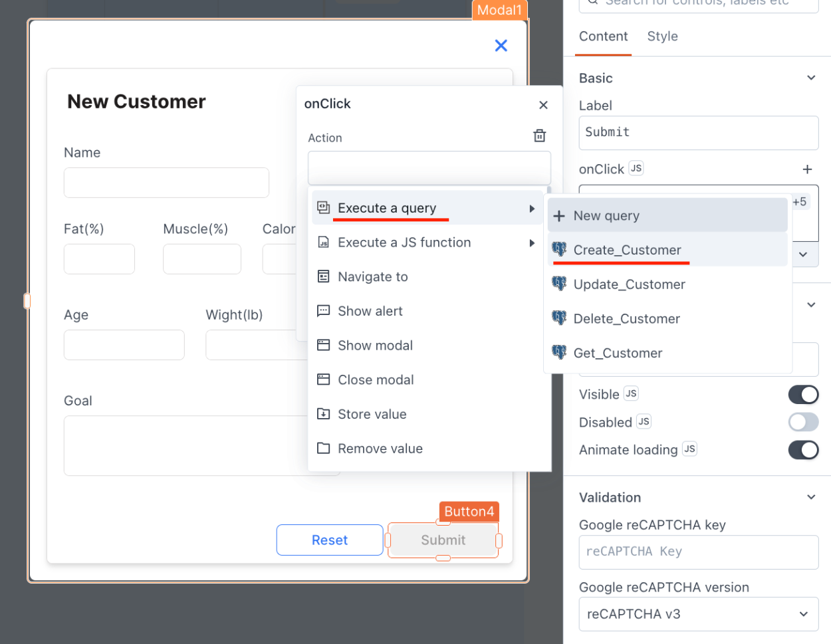Close the onClick popup panel
Image resolution: width=831 pixels, height=644 pixels.
coord(543,105)
